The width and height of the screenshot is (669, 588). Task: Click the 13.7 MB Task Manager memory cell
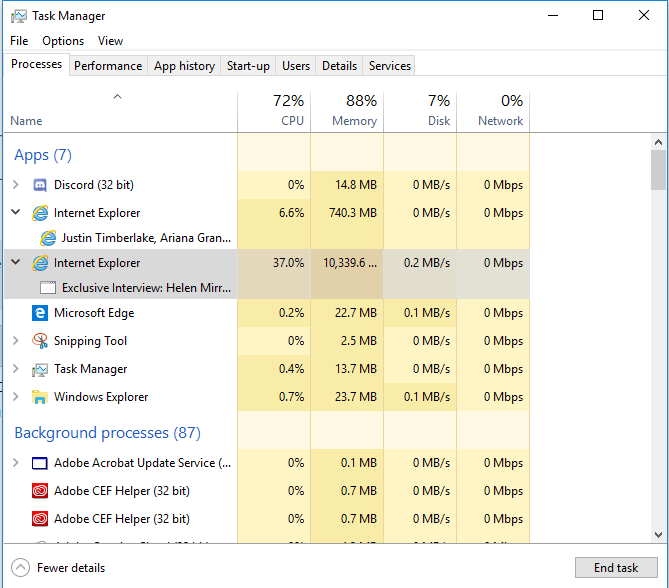[x=347, y=369]
